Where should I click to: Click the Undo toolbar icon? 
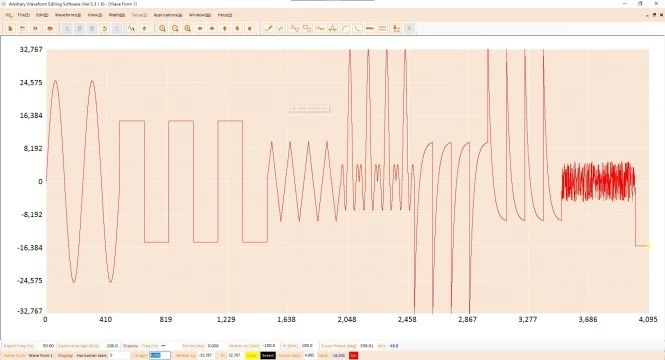tap(104, 28)
